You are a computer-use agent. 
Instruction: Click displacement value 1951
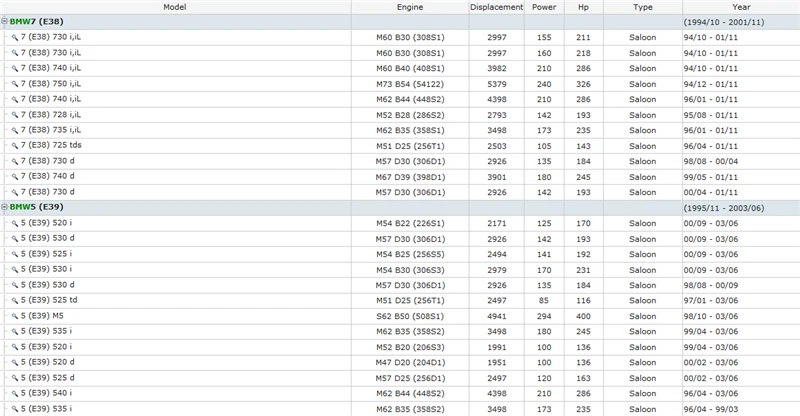point(496,362)
